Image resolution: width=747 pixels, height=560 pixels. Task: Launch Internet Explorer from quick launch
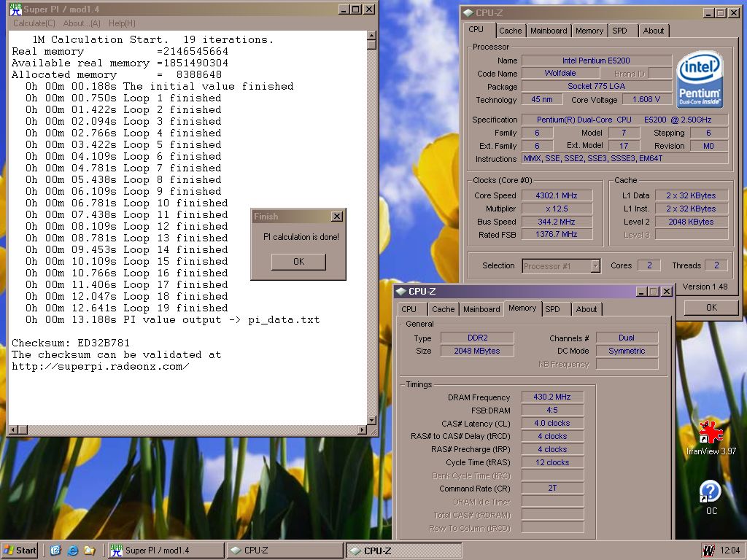72,551
